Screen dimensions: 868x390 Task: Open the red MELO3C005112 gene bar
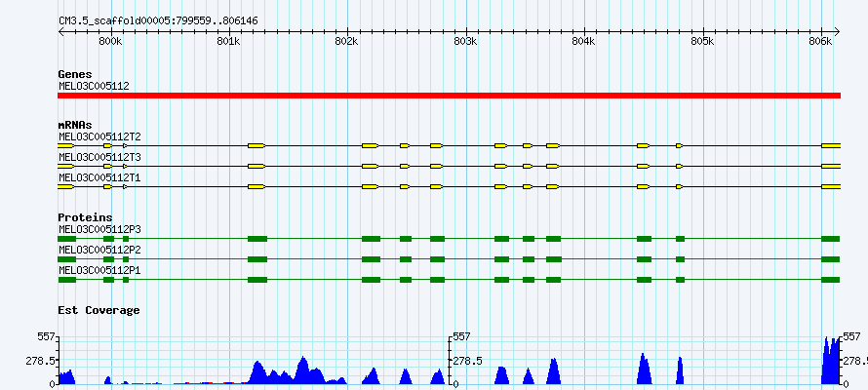coord(449,96)
